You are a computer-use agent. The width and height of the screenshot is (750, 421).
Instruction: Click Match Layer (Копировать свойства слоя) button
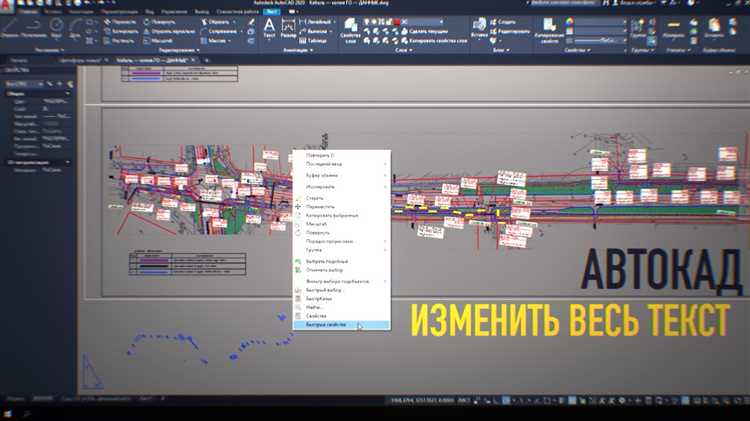tap(434, 41)
